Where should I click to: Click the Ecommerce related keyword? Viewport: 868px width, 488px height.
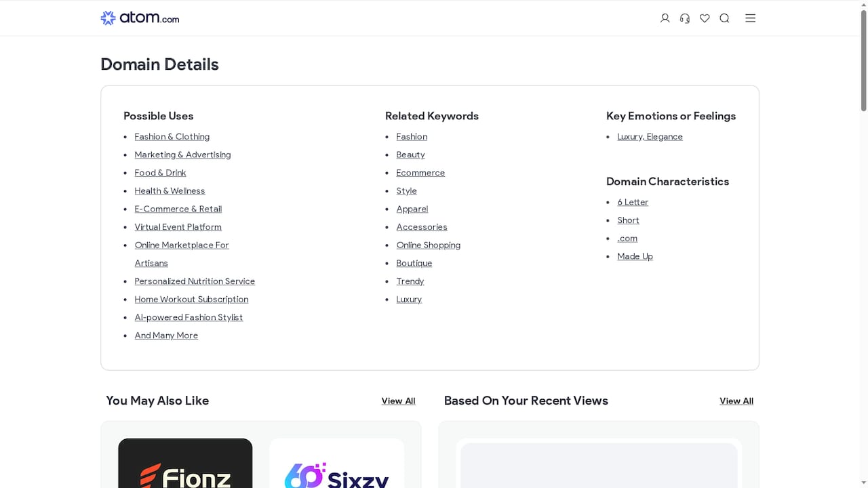click(x=420, y=173)
